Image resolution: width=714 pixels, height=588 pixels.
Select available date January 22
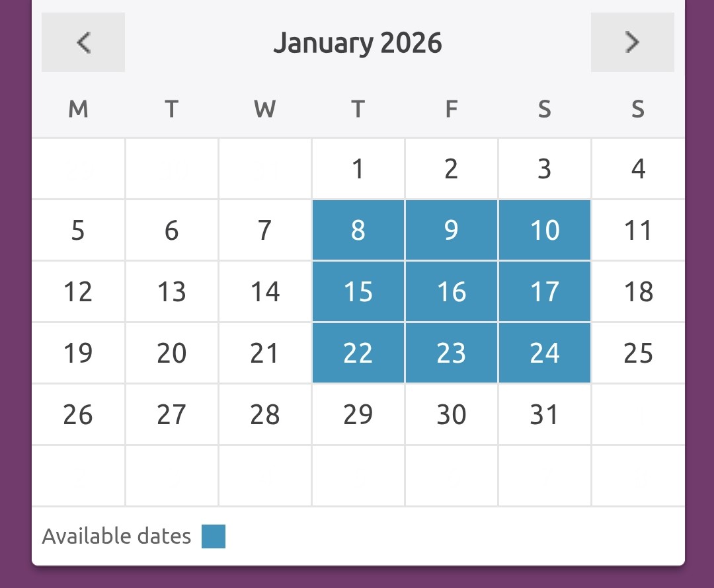tap(358, 353)
